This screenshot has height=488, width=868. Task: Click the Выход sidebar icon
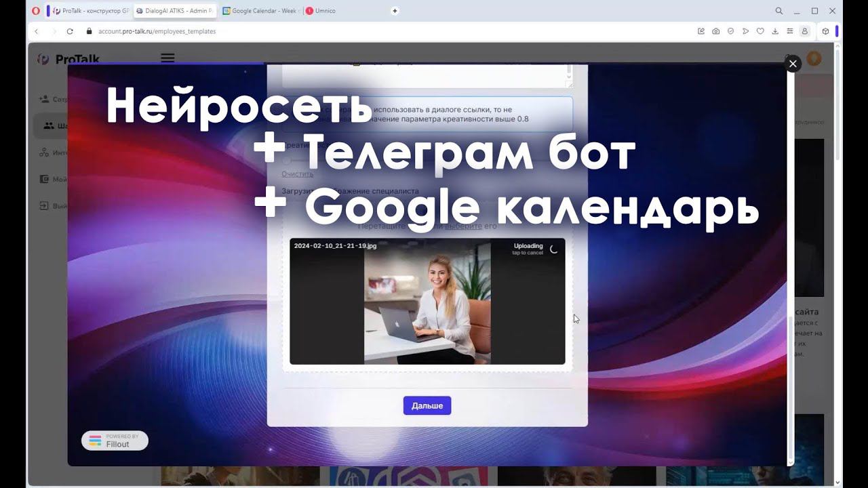pyautogui.click(x=43, y=205)
